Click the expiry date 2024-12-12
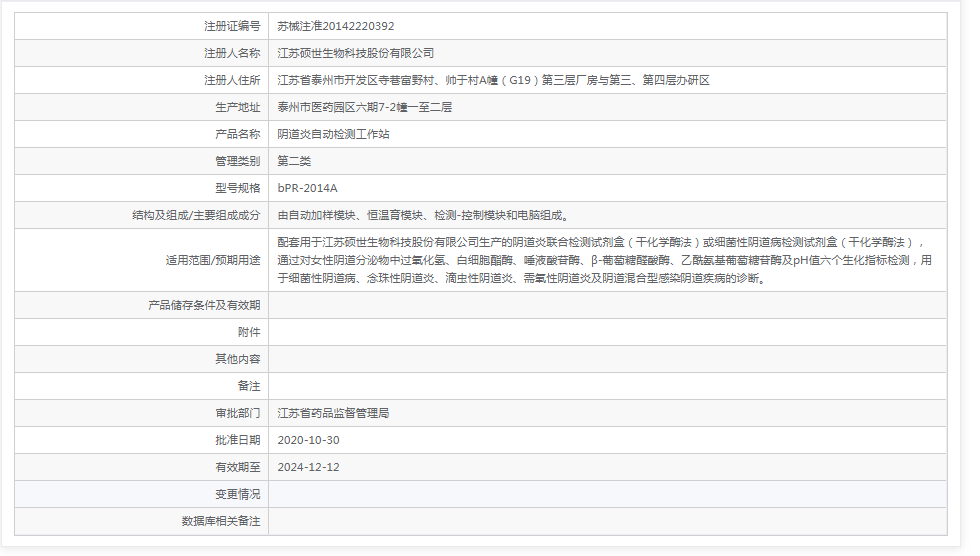Image resolution: width=980 pixels, height=556 pixels. (x=308, y=467)
